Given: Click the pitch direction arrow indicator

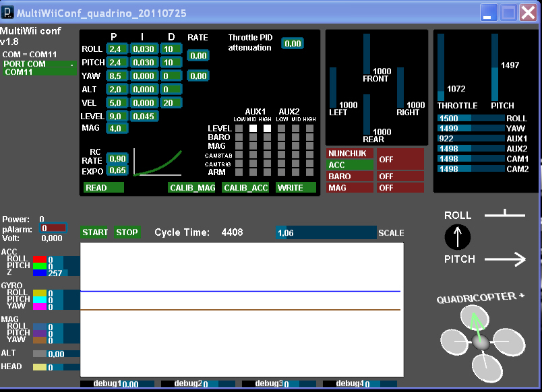Looking at the screenshot, I should pyautogui.click(x=505, y=259).
